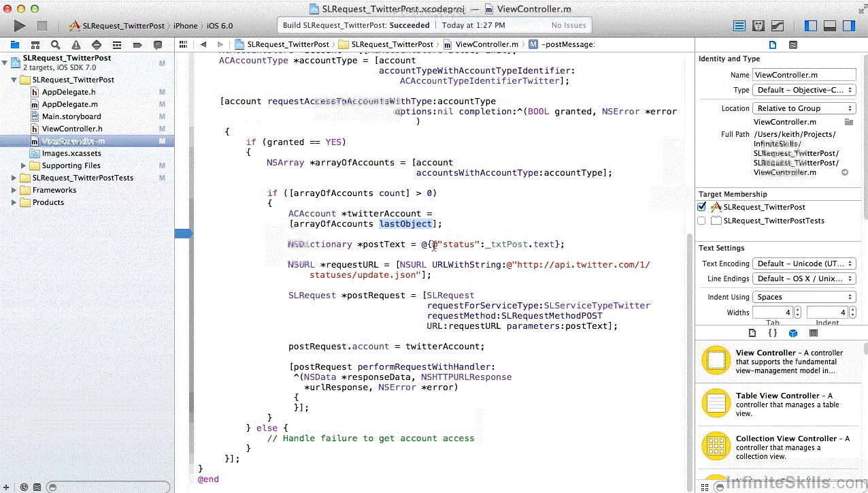Check SLRequest_TwitterPostTests target membership
868x493 pixels.
(x=702, y=221)
